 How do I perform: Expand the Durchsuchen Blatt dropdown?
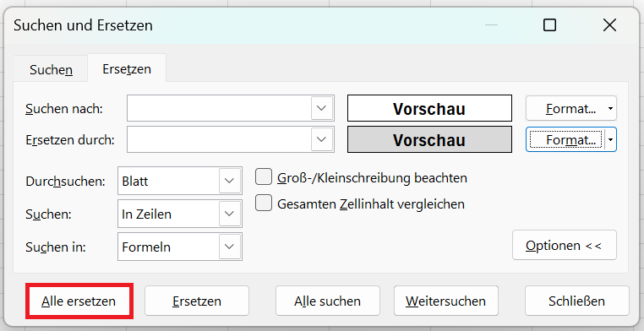click(x=229, y=181)
